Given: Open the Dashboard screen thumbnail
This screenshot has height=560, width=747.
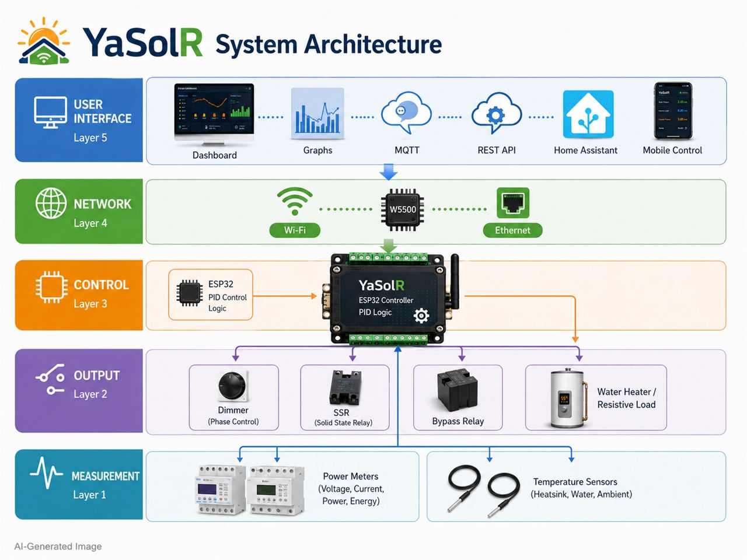Looking at the screenshot, I should (214, 115).
